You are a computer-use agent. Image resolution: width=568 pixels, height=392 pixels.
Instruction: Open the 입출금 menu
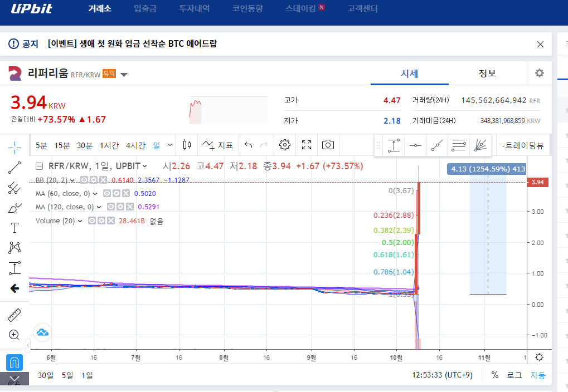pyautogui.click(x=145, y=9)
